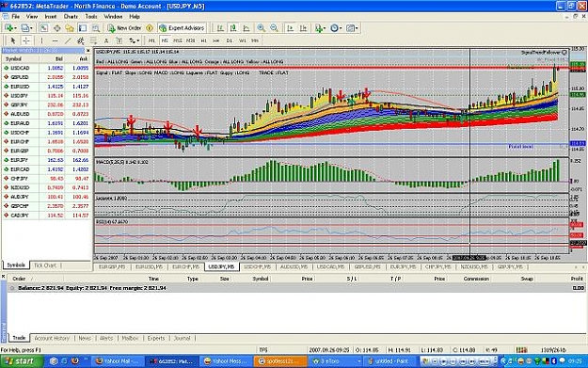588x368 pixels.
Task: Select the Equidistant Channel tool
Action: pos(80,40)
